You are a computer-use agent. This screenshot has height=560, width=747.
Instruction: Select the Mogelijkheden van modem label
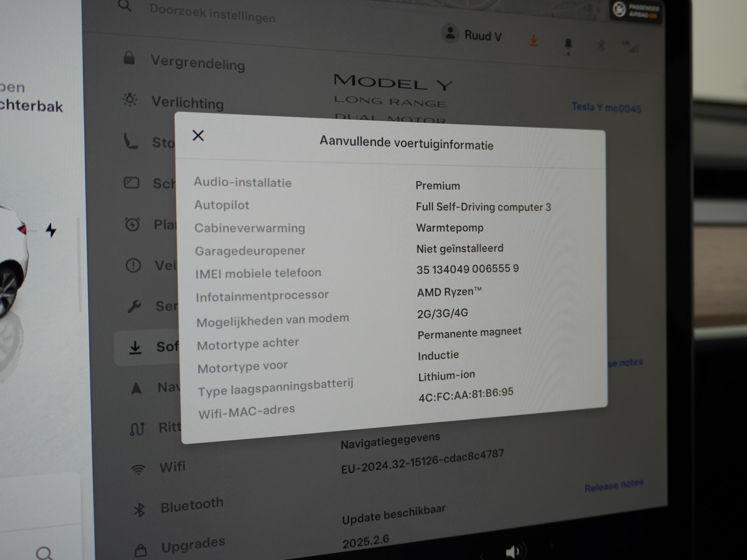273,320
